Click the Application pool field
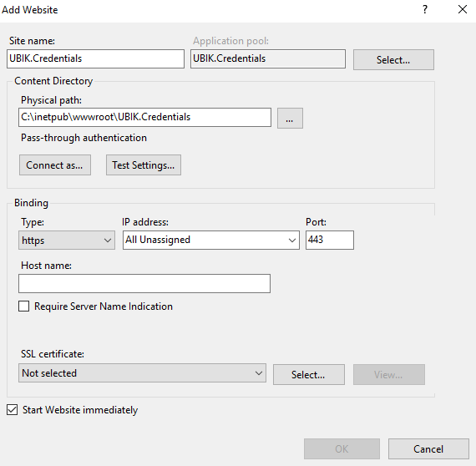476x466 pixels. (268, 59)
